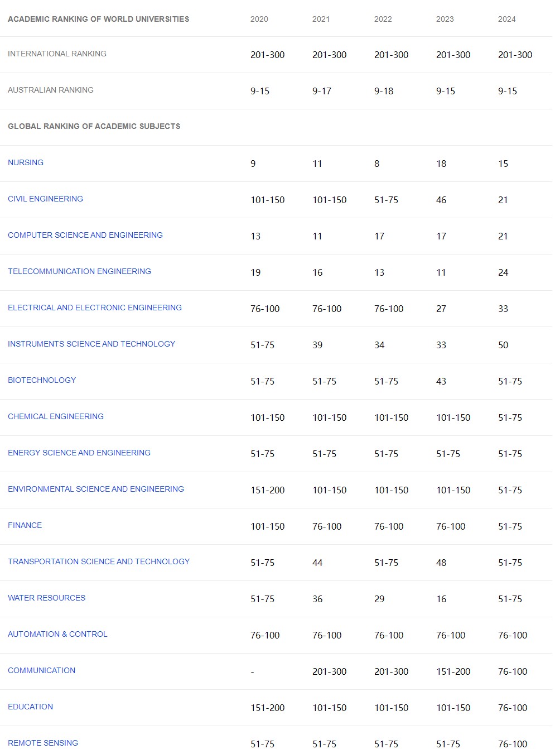Open Computer Science and Engineering link
This screenshot has height=749, width=560.
point(85,235)
